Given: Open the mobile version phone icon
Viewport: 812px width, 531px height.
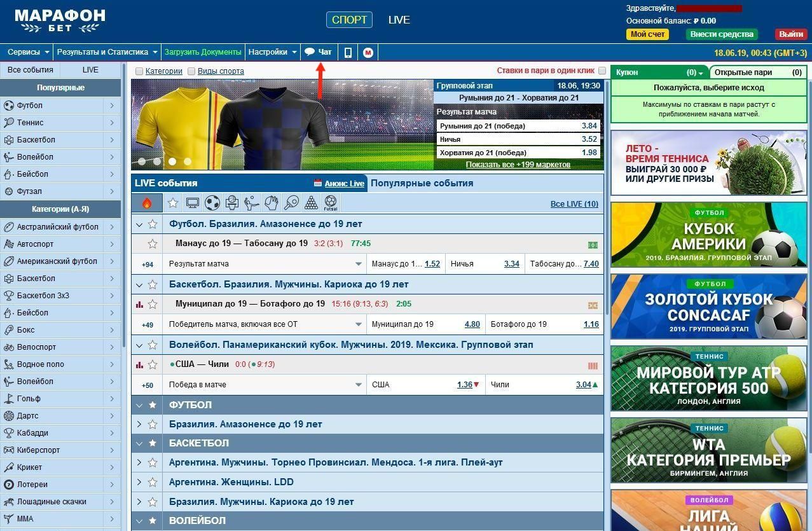Looking at the screenshot, I should point(348,52).
